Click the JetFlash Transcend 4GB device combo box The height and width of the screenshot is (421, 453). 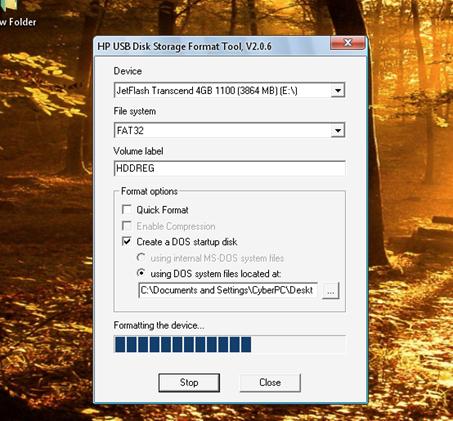[229, 90]
